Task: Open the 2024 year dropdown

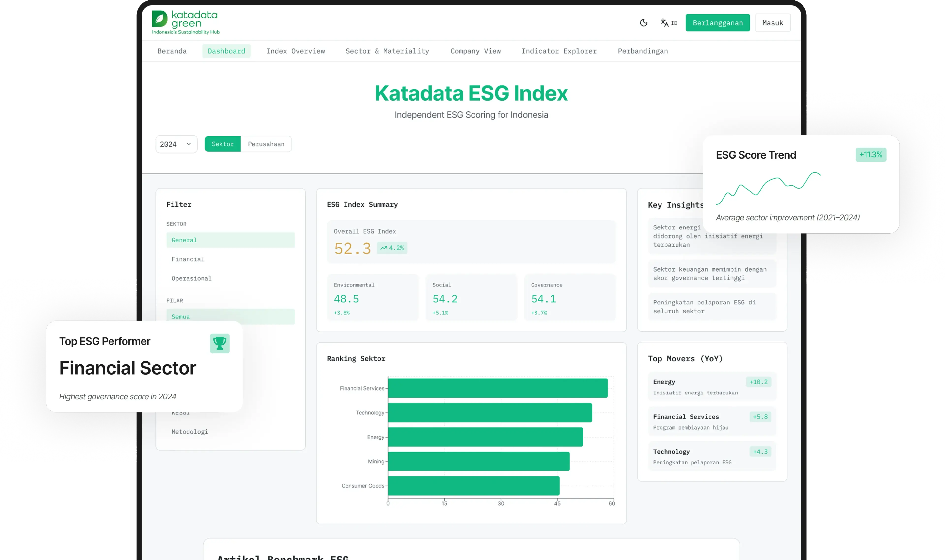Action: 168,144
